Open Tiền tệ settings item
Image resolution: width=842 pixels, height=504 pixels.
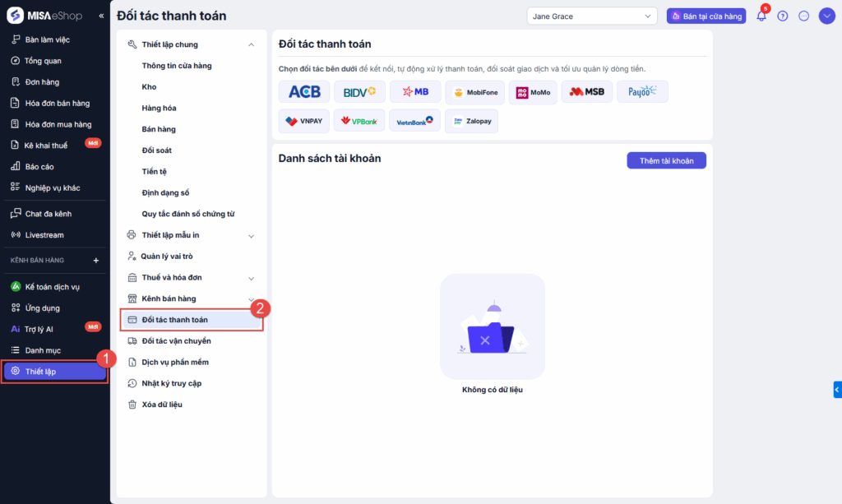click(x=155, y=172)
